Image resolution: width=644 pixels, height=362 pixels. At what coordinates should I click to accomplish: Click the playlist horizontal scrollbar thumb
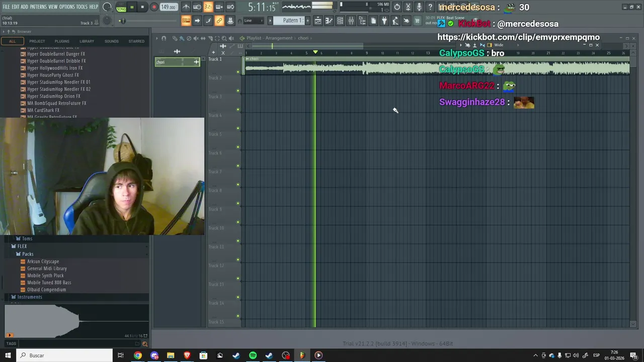coord(306,46)
